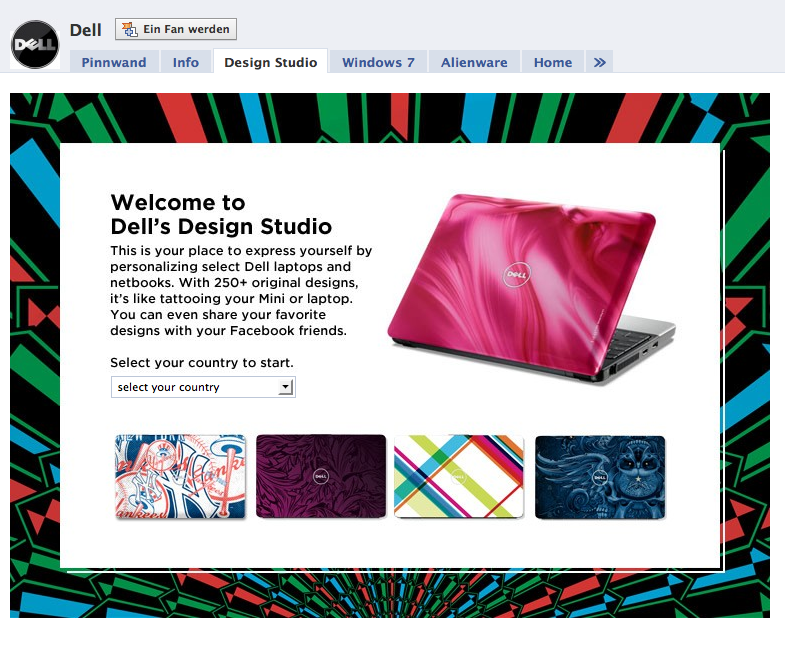The width and height of the screenshot is (785, 654).
Task: Click the Dell logo profile picture
Action: click(35, 45)
